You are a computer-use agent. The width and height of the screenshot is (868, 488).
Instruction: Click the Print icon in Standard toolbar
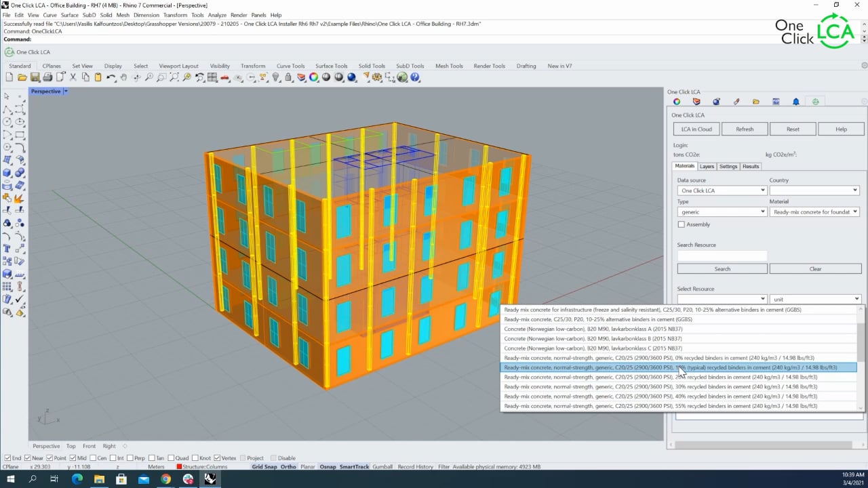point(48,78)
